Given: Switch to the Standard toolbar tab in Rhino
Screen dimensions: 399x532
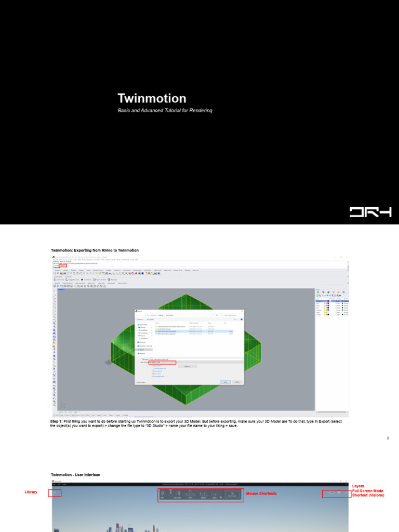Looking at the screenshot, I should tap(57, 270).
